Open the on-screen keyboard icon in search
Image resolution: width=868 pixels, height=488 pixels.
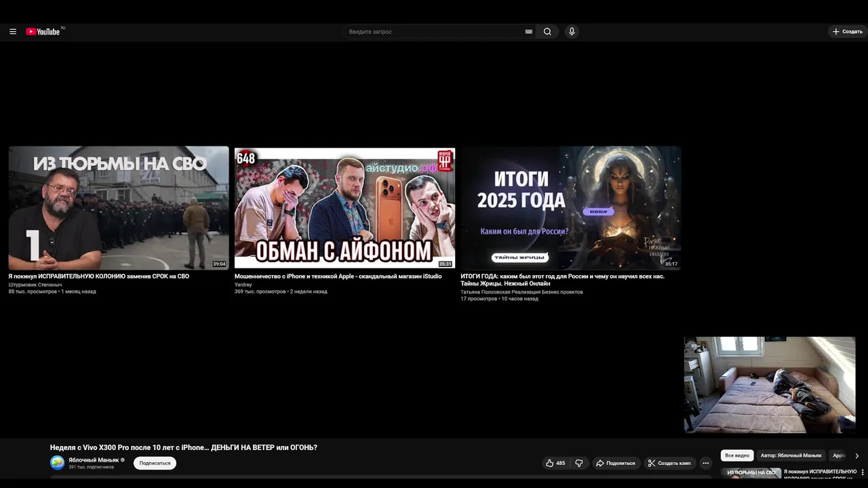click(x=529, y=32)
